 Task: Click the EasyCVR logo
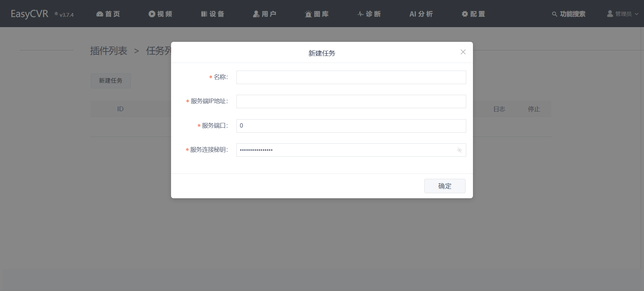pyautogui.click(x=30, y=14)
